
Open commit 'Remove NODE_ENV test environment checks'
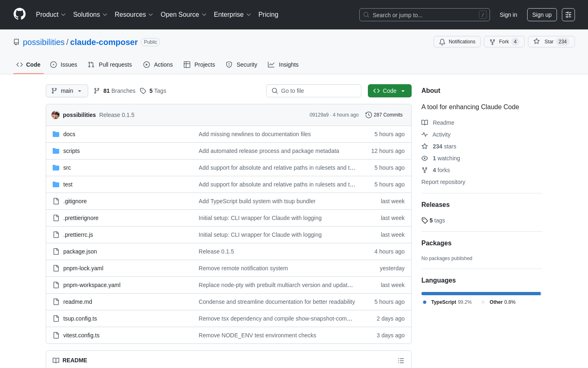click(257, 335)
